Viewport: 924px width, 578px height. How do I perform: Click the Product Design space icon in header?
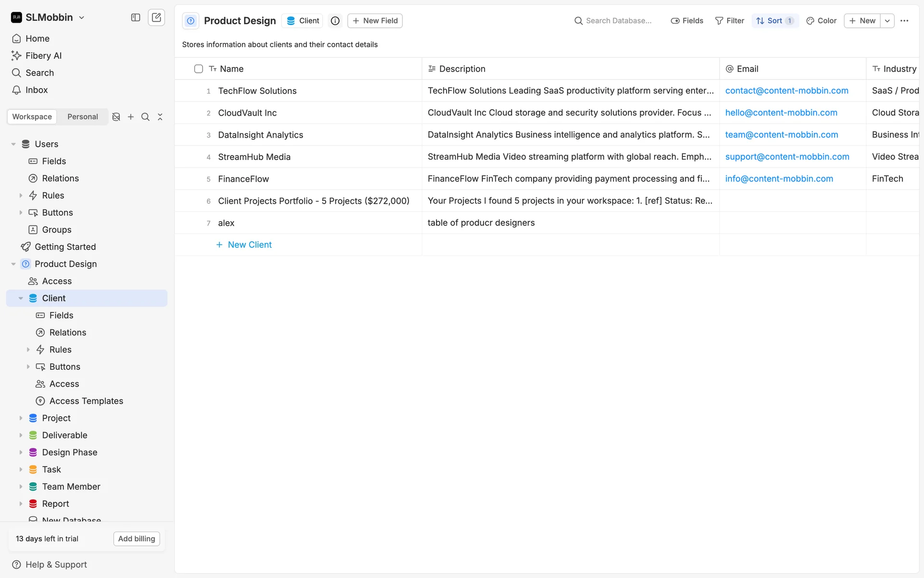tap(191, 21)
